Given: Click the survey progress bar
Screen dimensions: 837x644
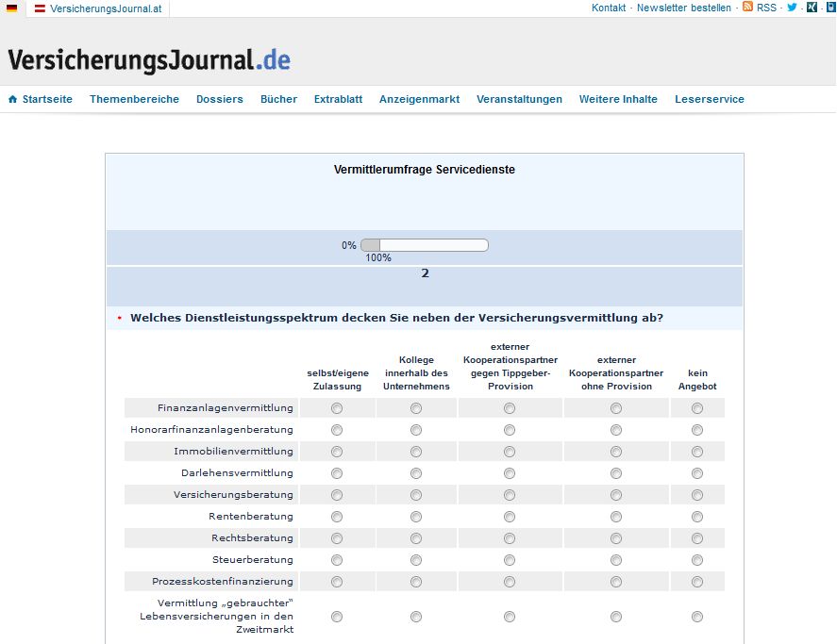Looking at the screenshot, I should pos(425,244).
